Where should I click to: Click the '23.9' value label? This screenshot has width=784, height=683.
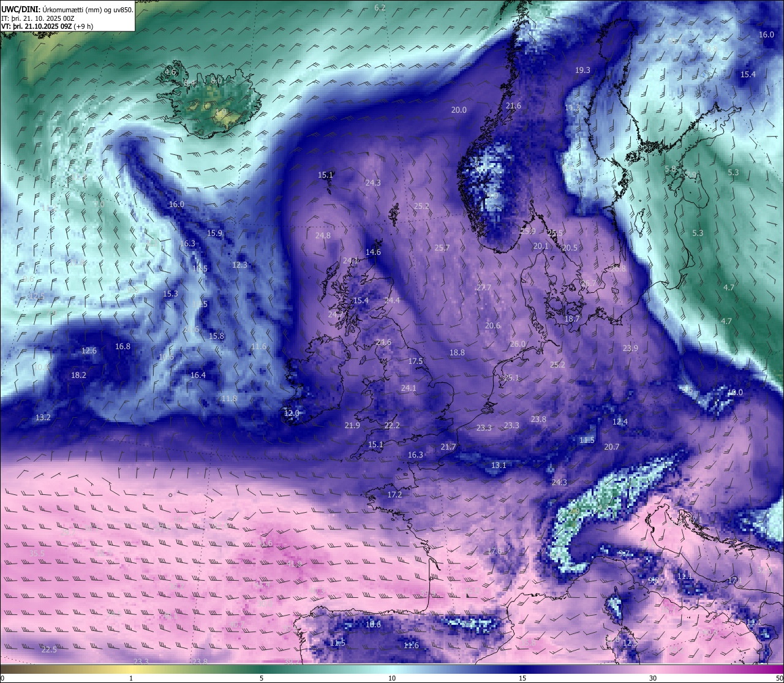point(630,349)
